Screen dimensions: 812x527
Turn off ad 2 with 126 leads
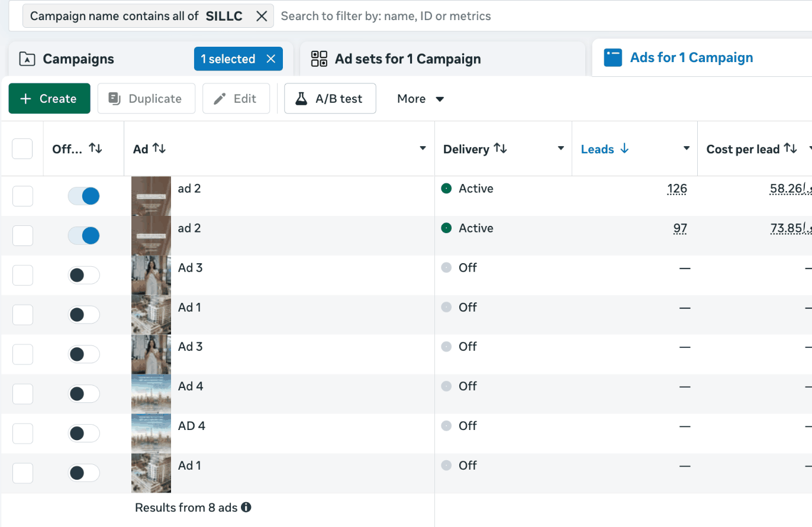click(x=83, y=196)
